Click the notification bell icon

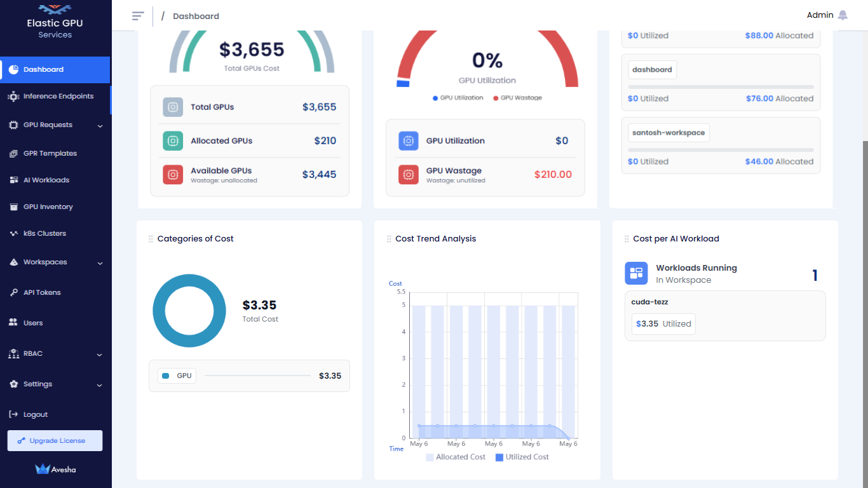tap(843, 15)
